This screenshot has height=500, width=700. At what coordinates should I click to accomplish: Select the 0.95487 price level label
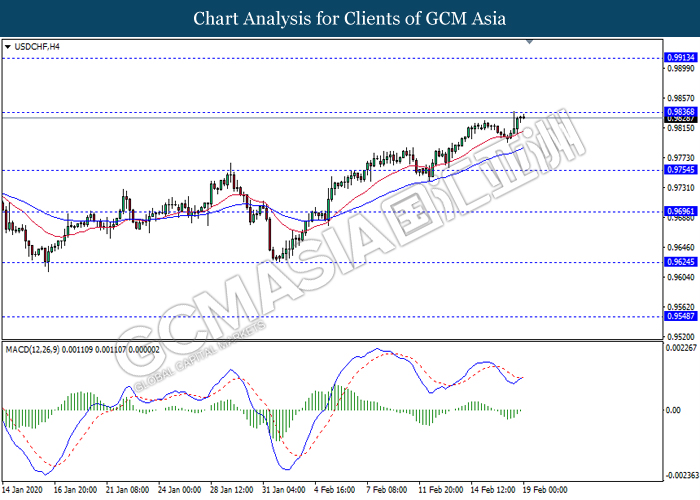680,316
